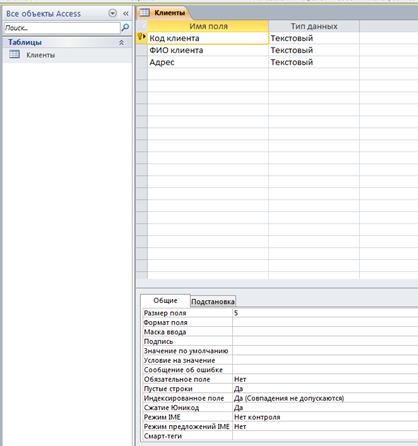The image size is (418, 446).
Task: Click the ФИО клиента field name
Action: [208, 50]
